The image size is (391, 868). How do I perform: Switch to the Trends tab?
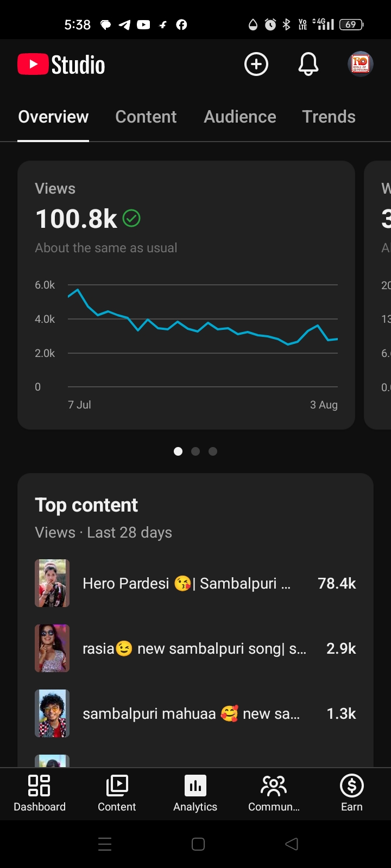point(329,117)
